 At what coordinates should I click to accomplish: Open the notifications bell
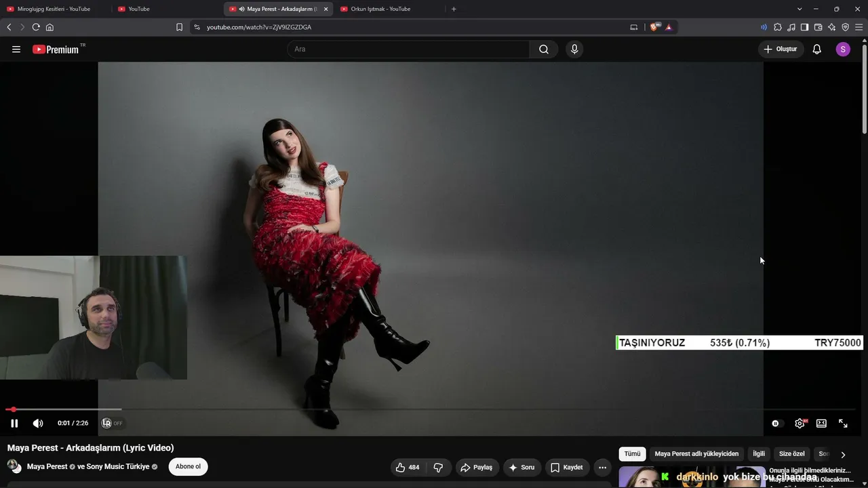[817, 49]
